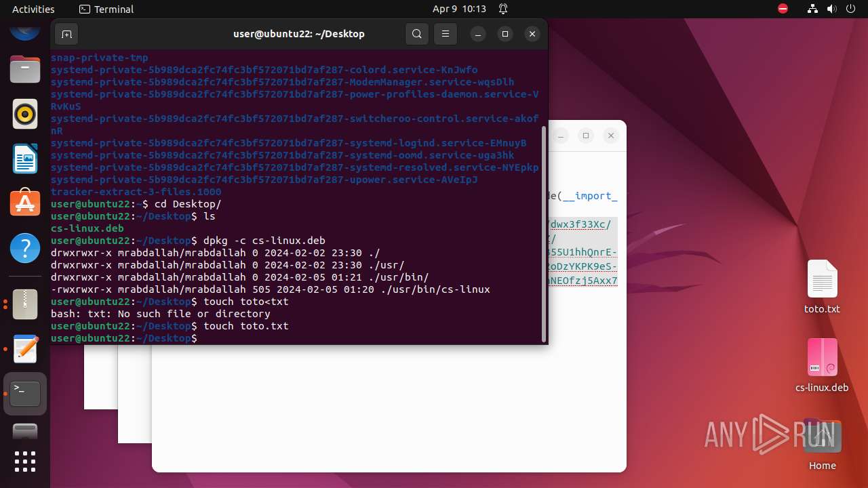Open Firefox icon at top of dock
This screenshot has width=868, height=488.
(25, 31)
